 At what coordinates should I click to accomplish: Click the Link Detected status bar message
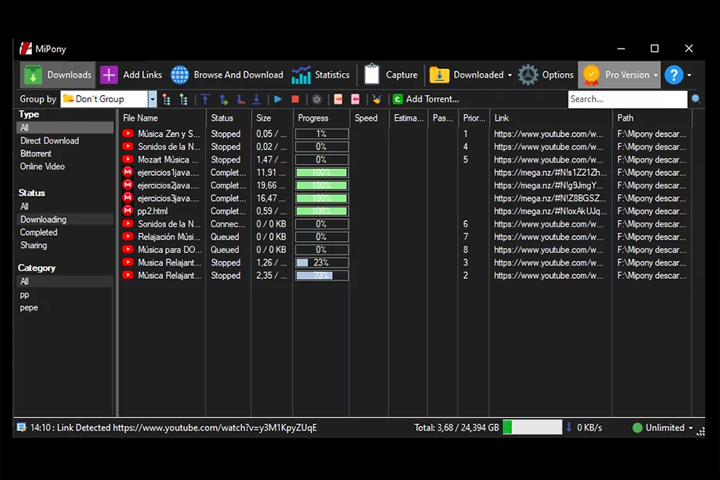173,428
